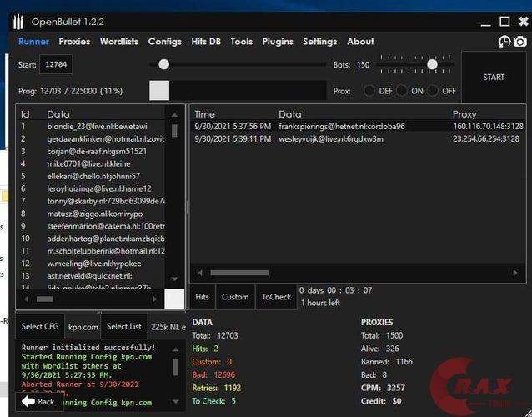Click the Start index input field showing 12704
The width and height of the screenshot is (532, 417).
(x=56, y=64)
